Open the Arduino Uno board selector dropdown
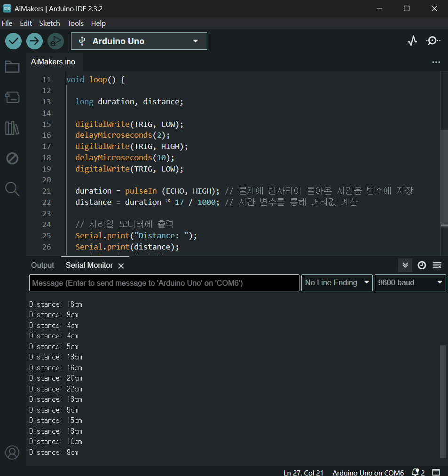Viewport: 448px width, 476px height. (139, 41)
